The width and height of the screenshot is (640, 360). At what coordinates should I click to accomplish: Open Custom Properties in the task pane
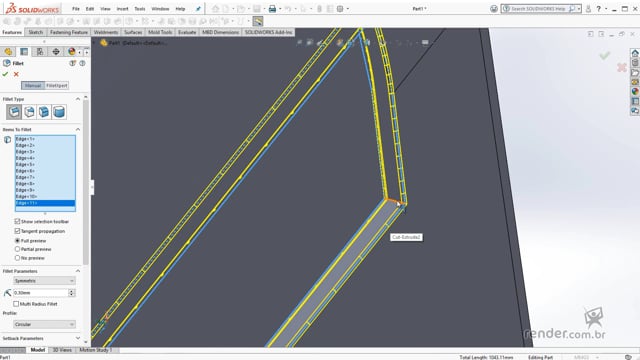click(x=635, y=101)
